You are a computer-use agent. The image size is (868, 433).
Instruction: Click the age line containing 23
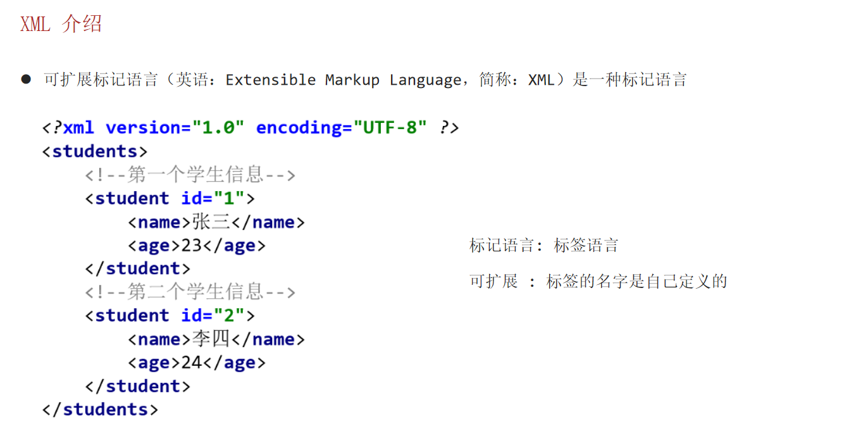[197, 246]
